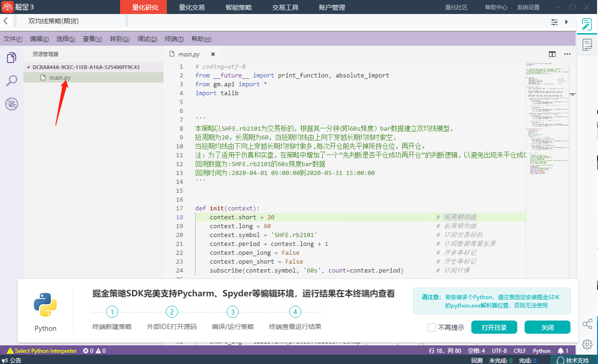
Task: Close the main.py editor tab
Action: [213, 54]
